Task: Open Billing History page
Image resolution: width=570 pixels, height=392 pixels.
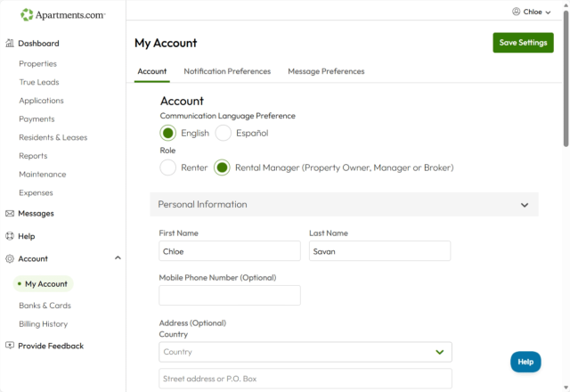Action: 44,324
